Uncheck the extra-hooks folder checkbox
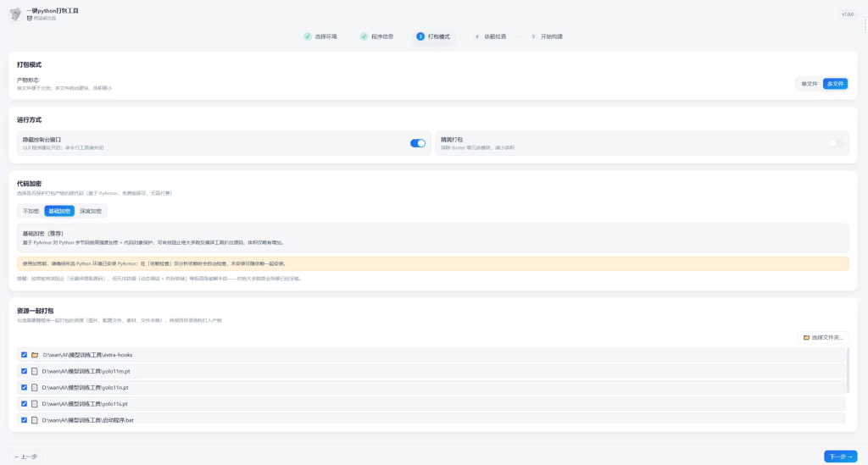This screenshot has width=868, height=465. click(x=24, y=355)
